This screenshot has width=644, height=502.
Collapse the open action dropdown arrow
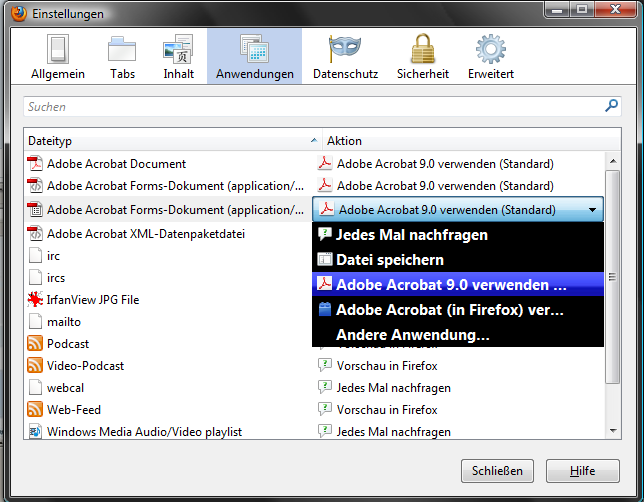592,210
